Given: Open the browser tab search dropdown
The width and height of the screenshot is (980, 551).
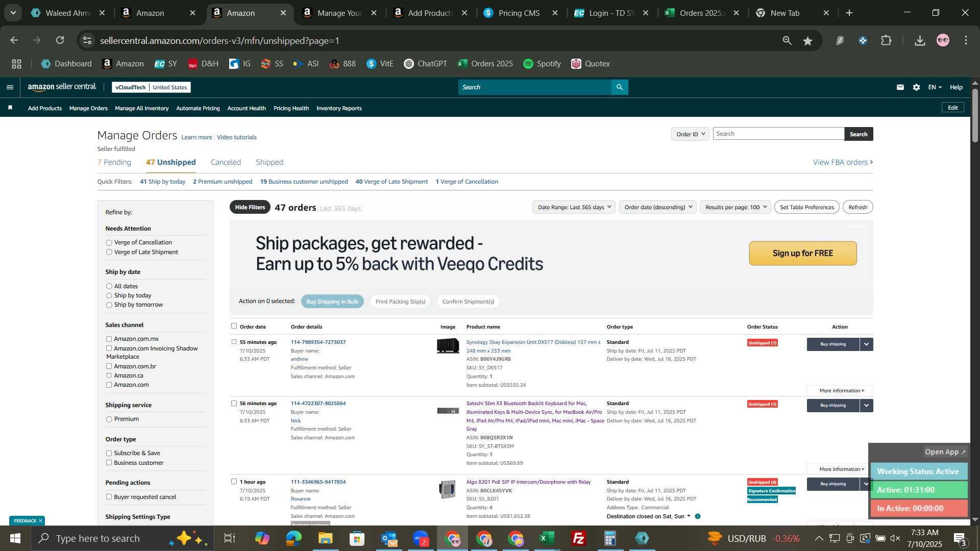Looking at the screenshot, I should pos(13,13).
